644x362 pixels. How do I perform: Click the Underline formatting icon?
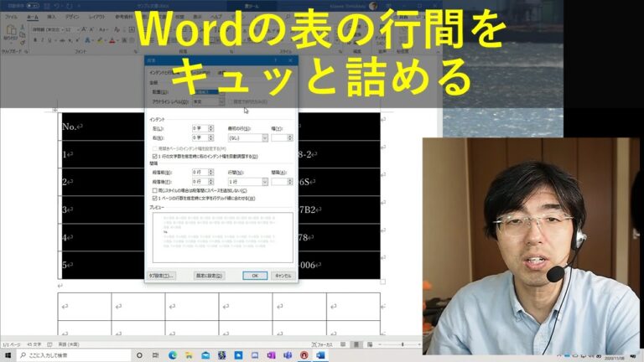click(49, 40)
